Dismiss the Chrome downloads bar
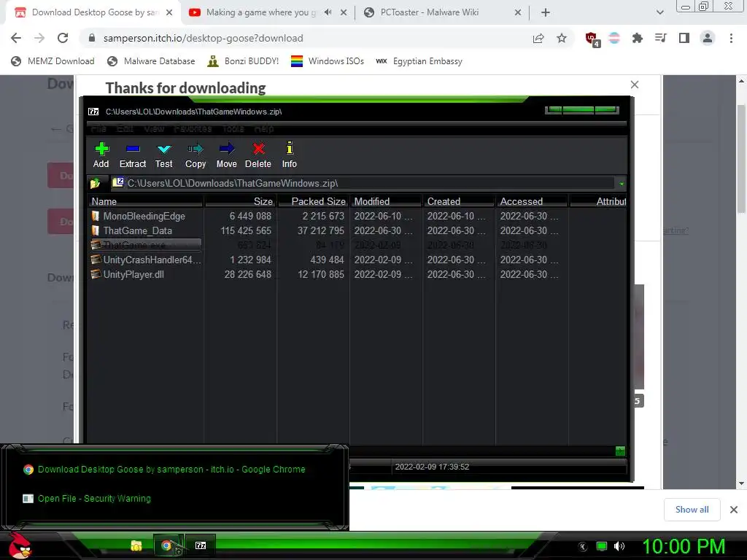The image size is (747, 560). pyautogui.click(x=734, y=510)
